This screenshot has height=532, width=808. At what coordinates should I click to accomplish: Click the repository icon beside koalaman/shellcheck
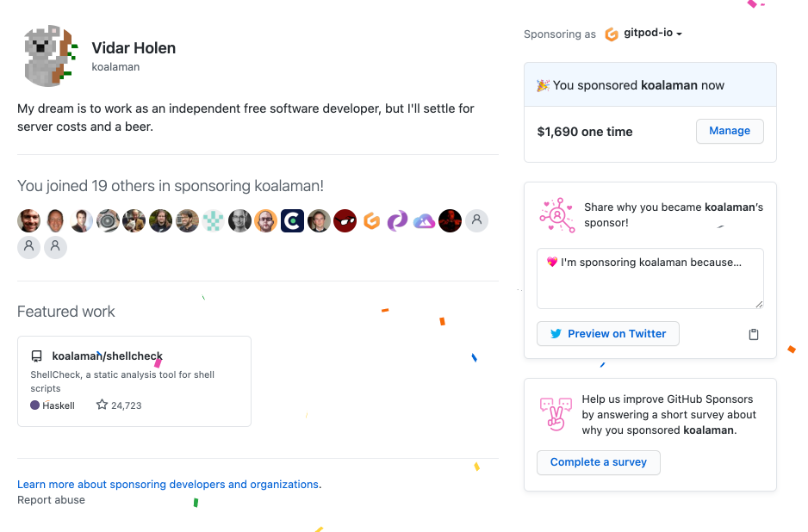(x=37, y=356)
